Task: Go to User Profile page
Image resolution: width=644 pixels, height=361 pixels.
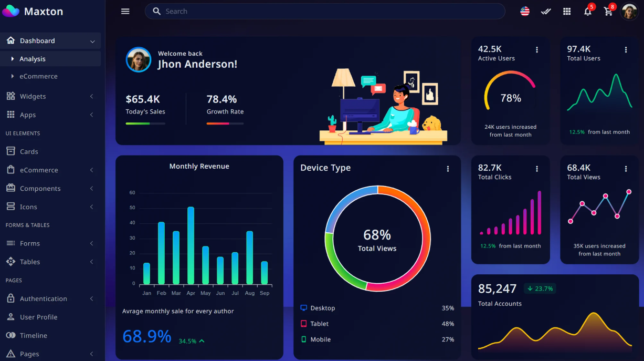Action: click(x=38, y=317)
